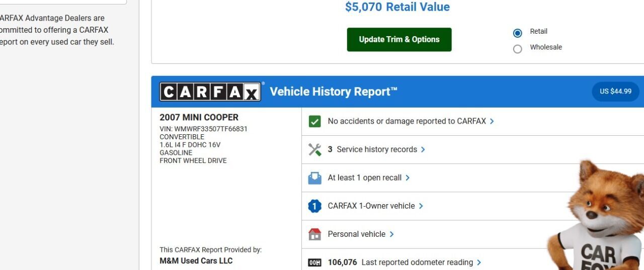Click the $5,070 Retail Value text
Image resolution: width=644 pixels, height=270 pixels.
coord(397,7)
